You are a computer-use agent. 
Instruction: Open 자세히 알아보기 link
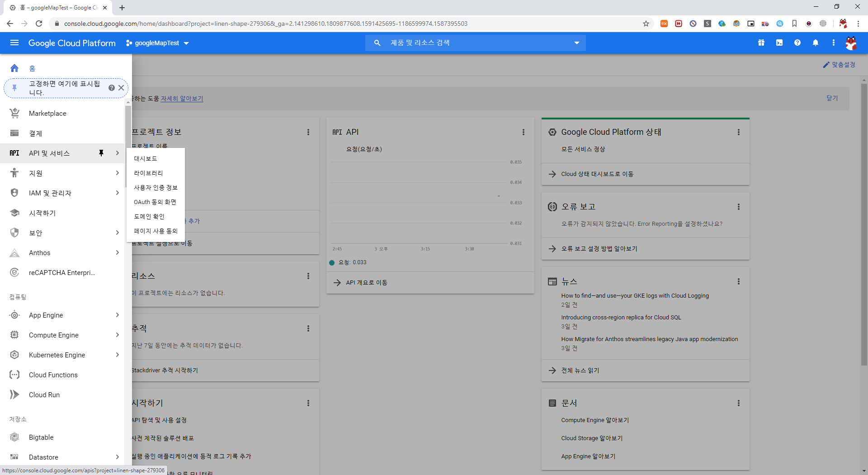182,99
